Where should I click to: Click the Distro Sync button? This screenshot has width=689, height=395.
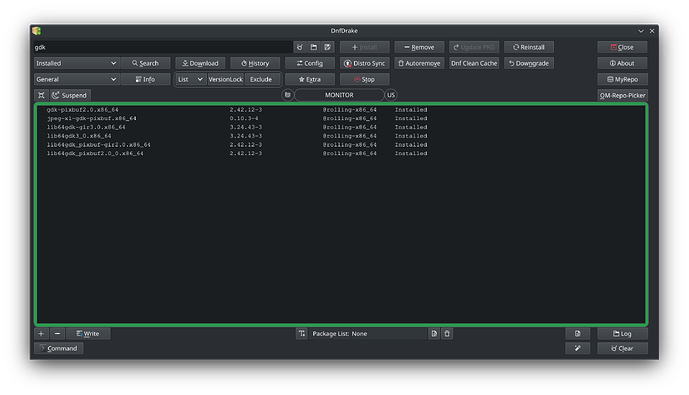click(365, 63)
